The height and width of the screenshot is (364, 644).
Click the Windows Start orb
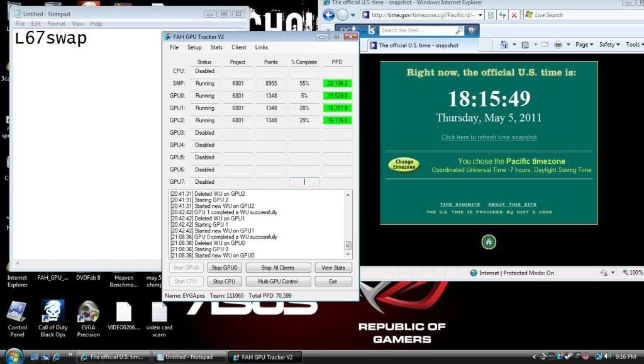[x=11, y=356]
